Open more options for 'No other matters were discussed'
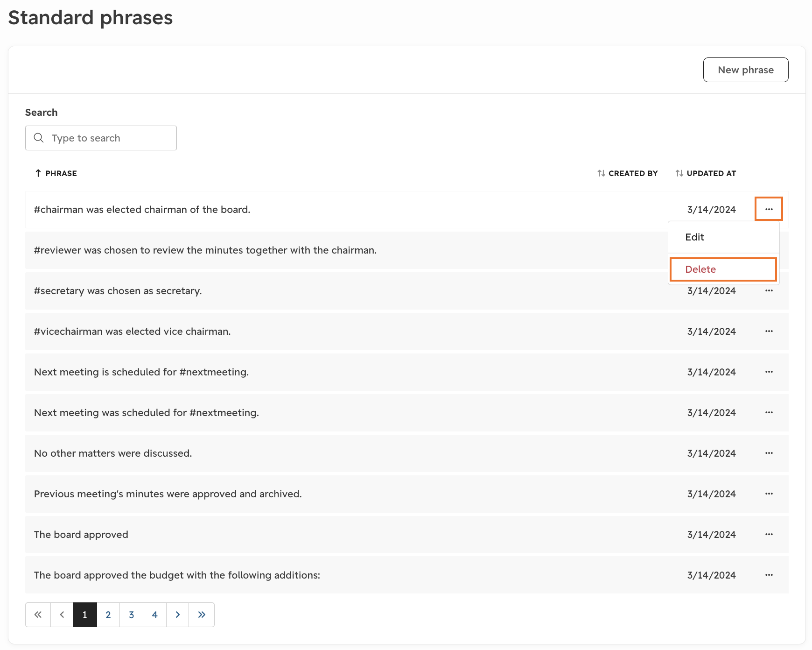Screen dimensions: 812x650 (769, 453)
